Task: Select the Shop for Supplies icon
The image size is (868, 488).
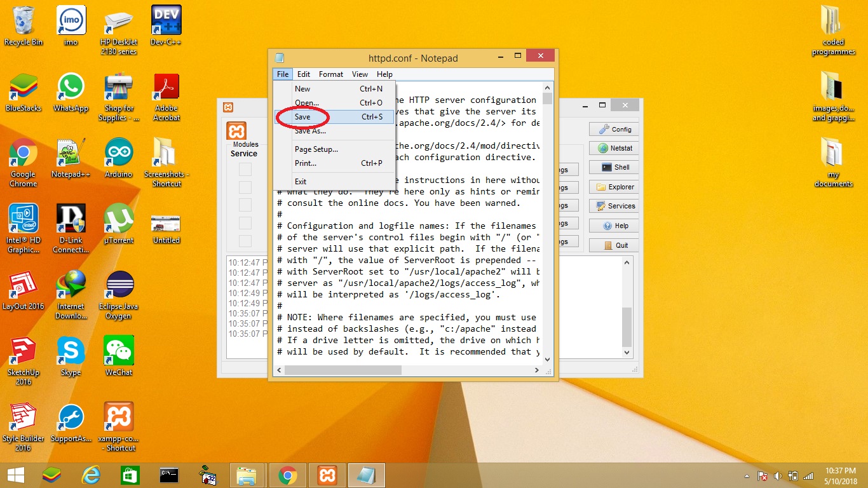Action: (x=119, y=97)
